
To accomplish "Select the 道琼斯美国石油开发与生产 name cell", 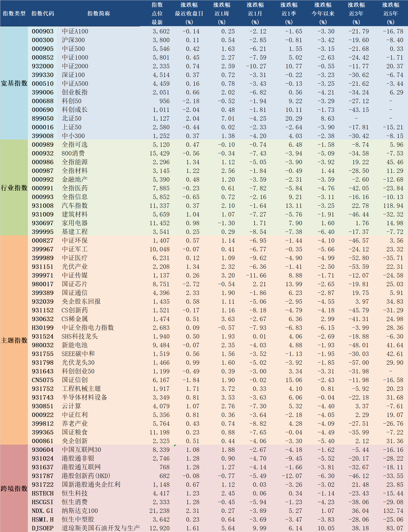I will click(101, 528).
